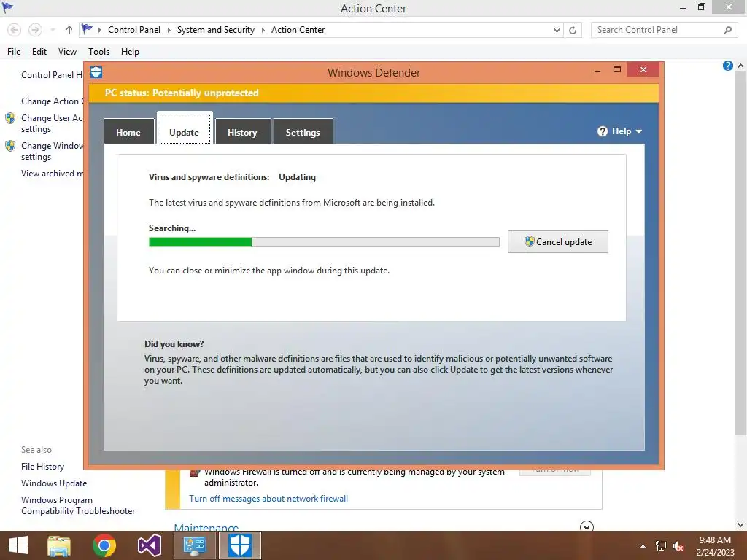
Task: Expand the Help dropdown arrow in Defender
Action: pos(639,131)
